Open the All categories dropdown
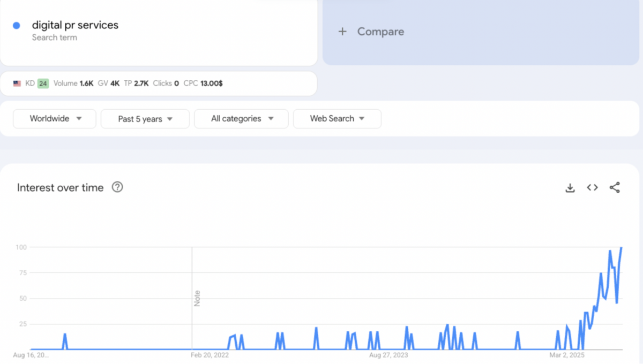Image resolution: width=643 pixels, height=364 pixels. click(241, 119)
